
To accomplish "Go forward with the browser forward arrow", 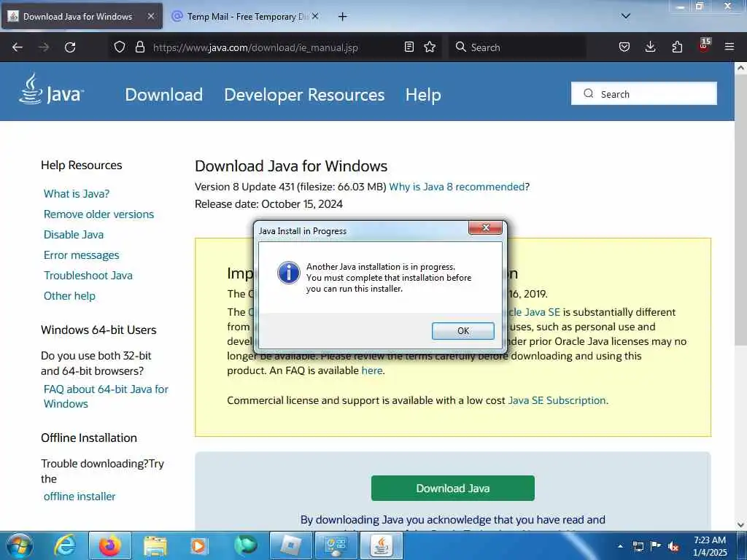I will click(44, 47).
